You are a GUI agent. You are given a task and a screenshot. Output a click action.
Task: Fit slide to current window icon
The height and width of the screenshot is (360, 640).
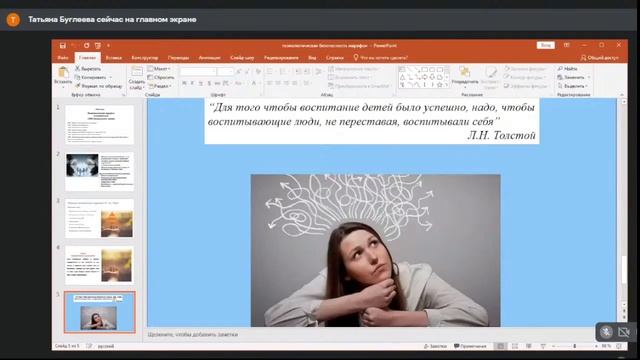(x=619, y=346)
